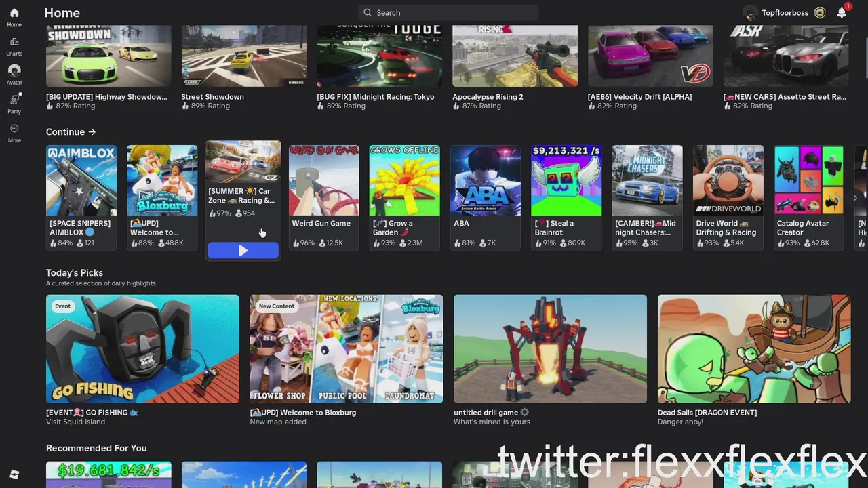Open the Drive World tile
Viewport: 868px width, 488px height.
click(x=728, y=197)
